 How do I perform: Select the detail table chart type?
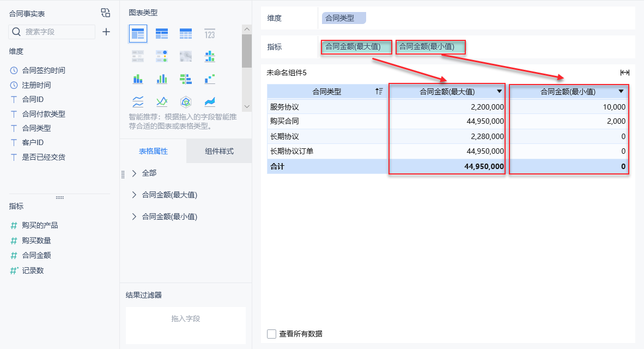point(186,34)
